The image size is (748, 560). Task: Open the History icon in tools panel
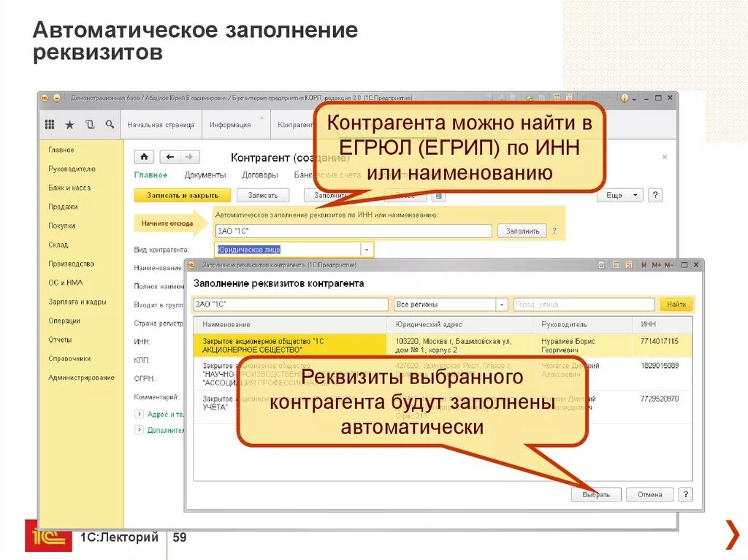(90, 125)
